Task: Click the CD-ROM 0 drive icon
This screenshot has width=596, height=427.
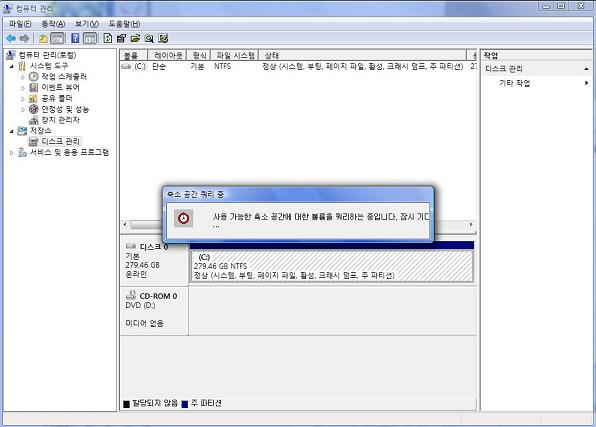Action: [131, 294]
